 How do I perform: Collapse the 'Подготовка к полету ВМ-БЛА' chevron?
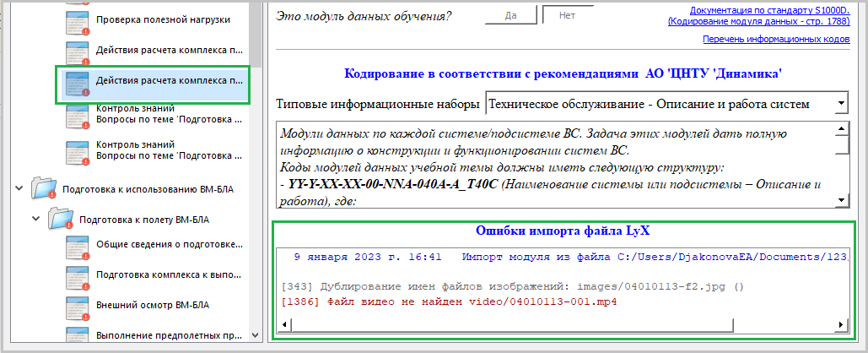click(x=36, y=220)
